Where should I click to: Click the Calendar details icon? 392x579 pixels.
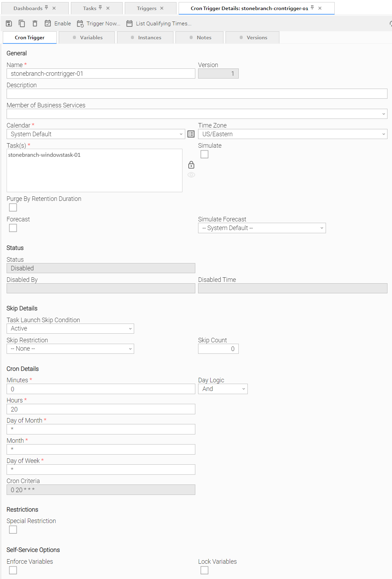click(x=191, y=134)
